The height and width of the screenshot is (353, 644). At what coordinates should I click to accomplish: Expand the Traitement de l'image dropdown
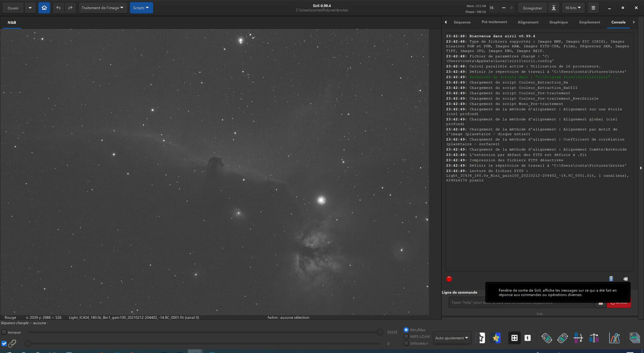[x=103, y=8]
